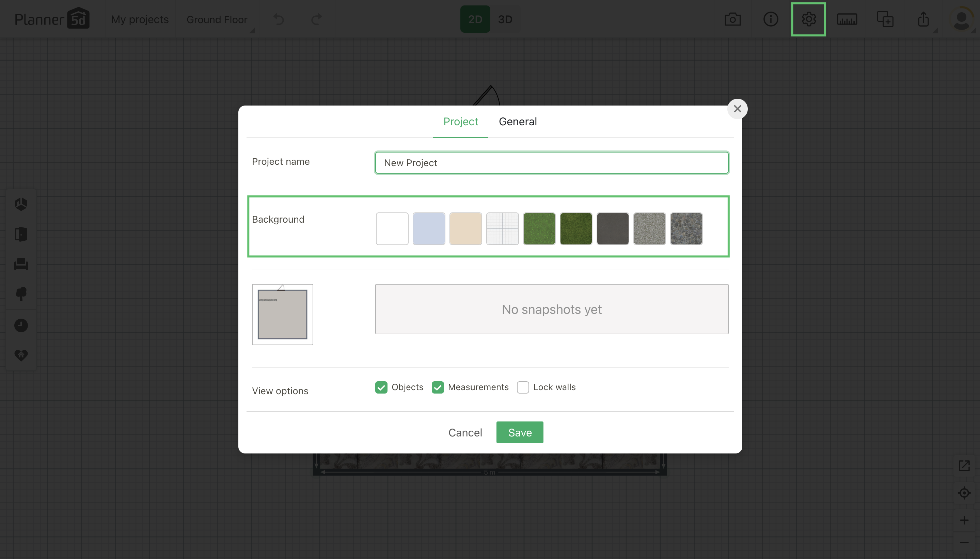Disable the Measurements checkbox

437,387
